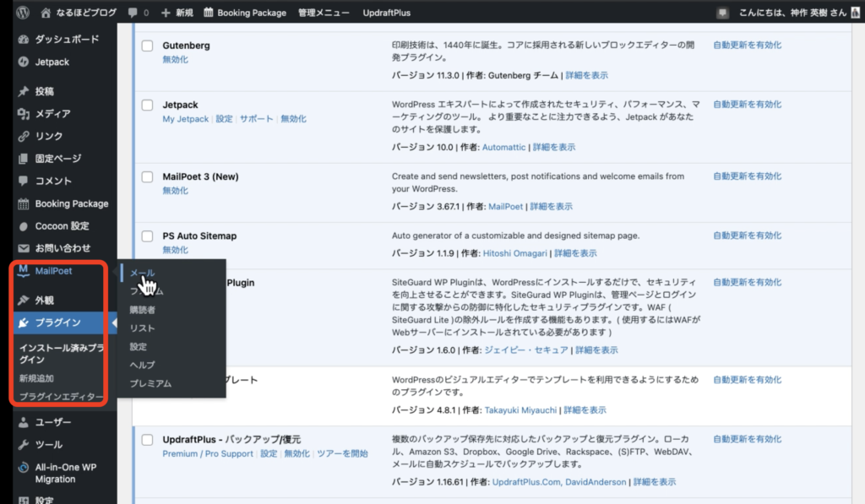Tick the MailPoet 3 (New) checkbox
The height and width of the screenshot is (504, 865).
(147, 176)
